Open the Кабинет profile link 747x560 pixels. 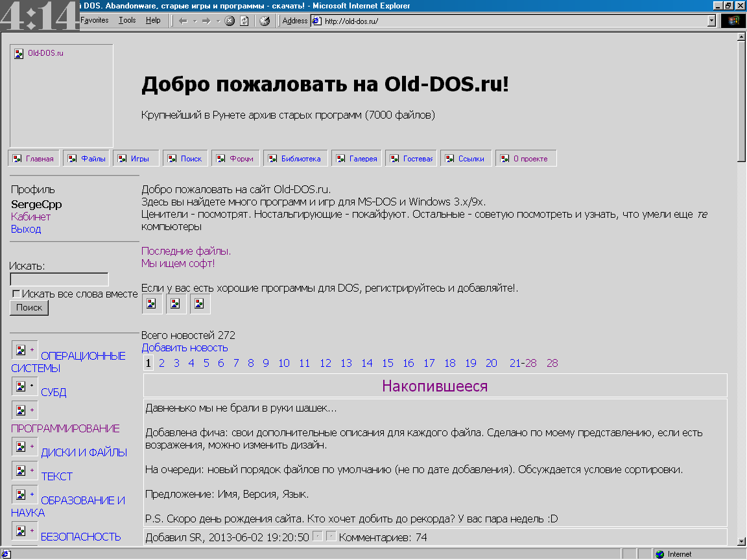click(x=30, y=216)
